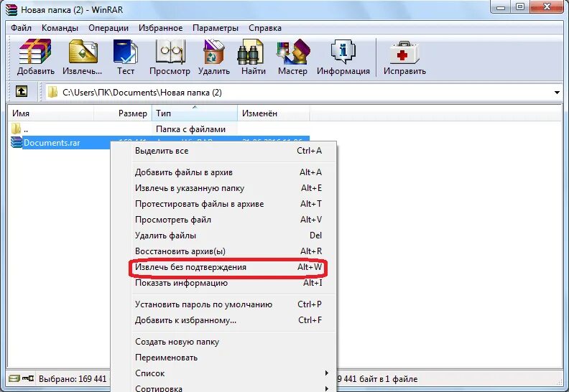Open the address path dropdown arrow
Image resolution: width=569 pixels, height=392 pixels.
point(557,93)
